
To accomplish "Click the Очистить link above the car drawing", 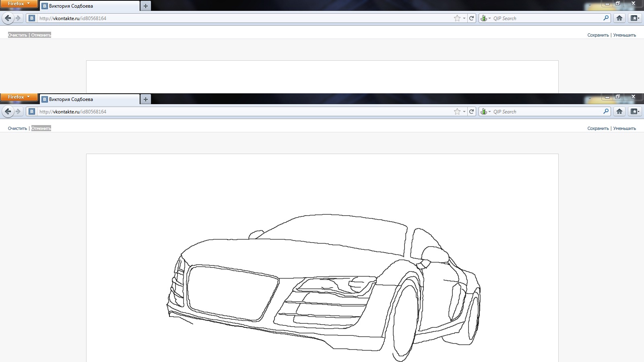I will (x=17, y=128).
